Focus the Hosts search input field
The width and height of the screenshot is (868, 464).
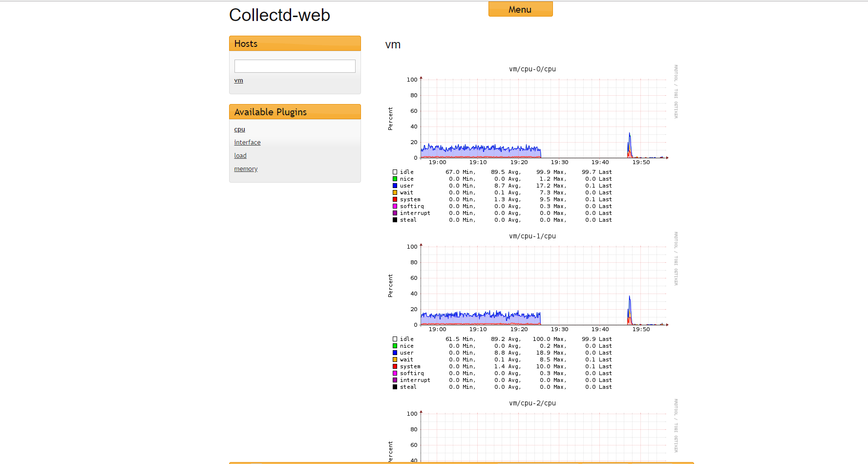point(295,66)
